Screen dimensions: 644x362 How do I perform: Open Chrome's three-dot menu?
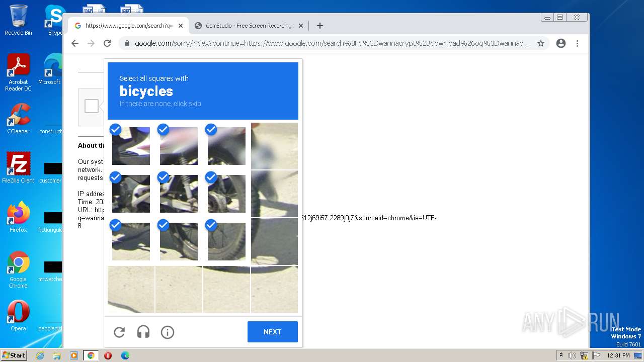pyautogui.click(x=577, y=43)
